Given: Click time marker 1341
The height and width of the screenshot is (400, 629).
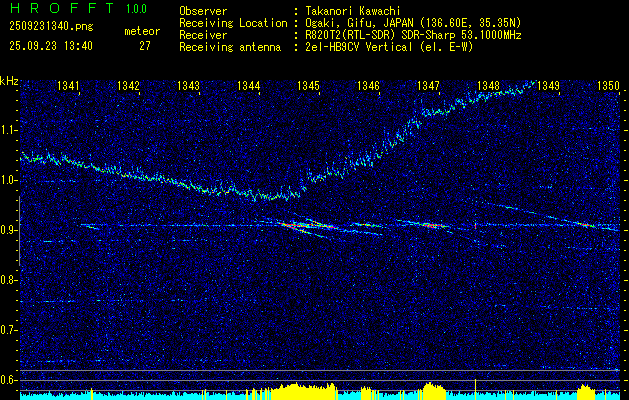Looking at the screenshot, I should click(69, 86).
